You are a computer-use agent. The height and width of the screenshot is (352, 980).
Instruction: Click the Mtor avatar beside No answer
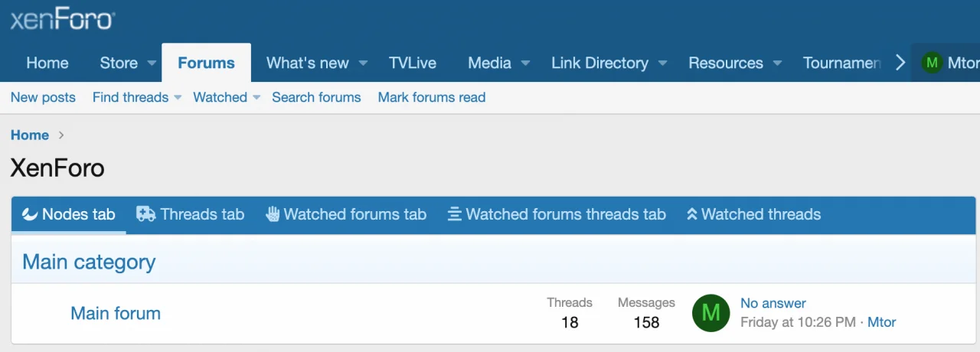pyautogui.click(x=710, y=312)
